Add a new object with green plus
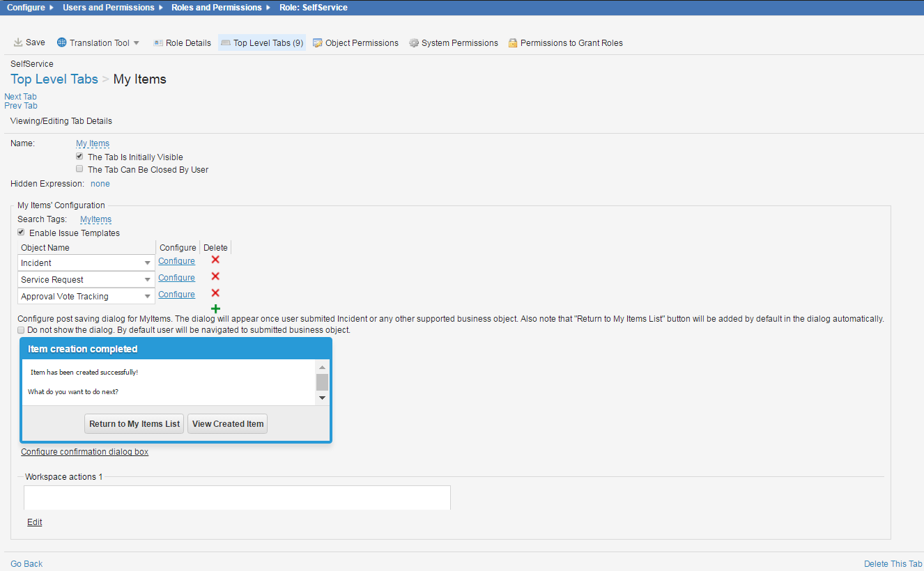The height and width of the screenshot is (571, 924). 215,308
